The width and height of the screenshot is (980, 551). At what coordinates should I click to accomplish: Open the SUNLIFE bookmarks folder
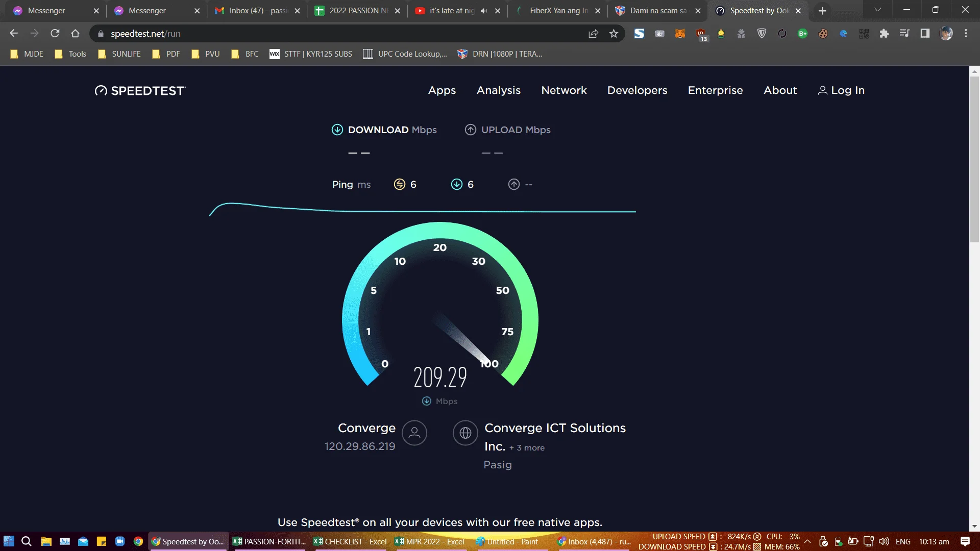coord(119,54)
